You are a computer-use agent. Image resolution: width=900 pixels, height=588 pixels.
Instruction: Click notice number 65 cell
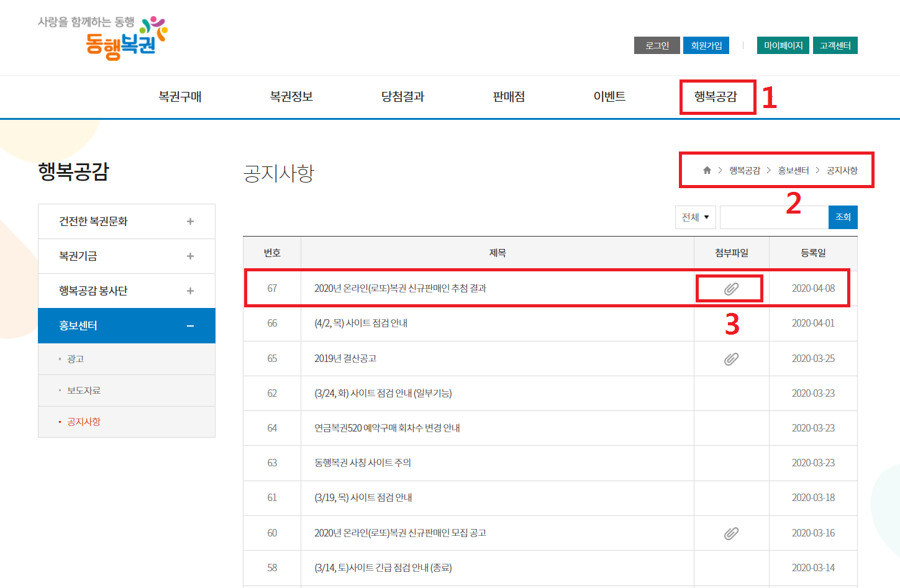coord(272,358)
